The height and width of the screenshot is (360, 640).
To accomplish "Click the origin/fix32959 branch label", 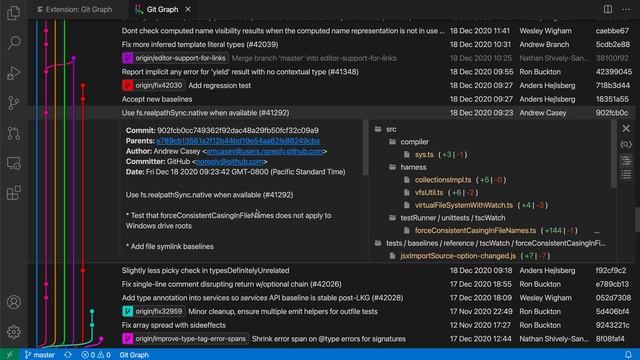I will click(153, 311).
